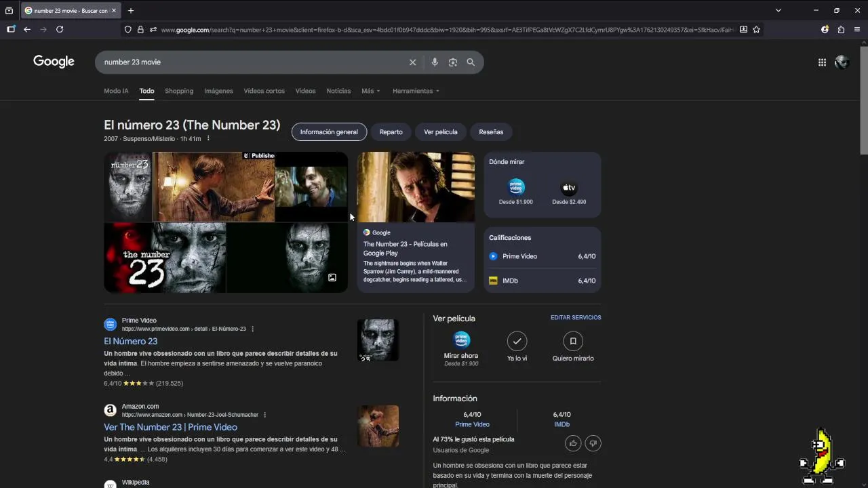This screenshot has width=868, height=488.
Task: Open search by image (camera lens icon)
Action: pos(452,62)
